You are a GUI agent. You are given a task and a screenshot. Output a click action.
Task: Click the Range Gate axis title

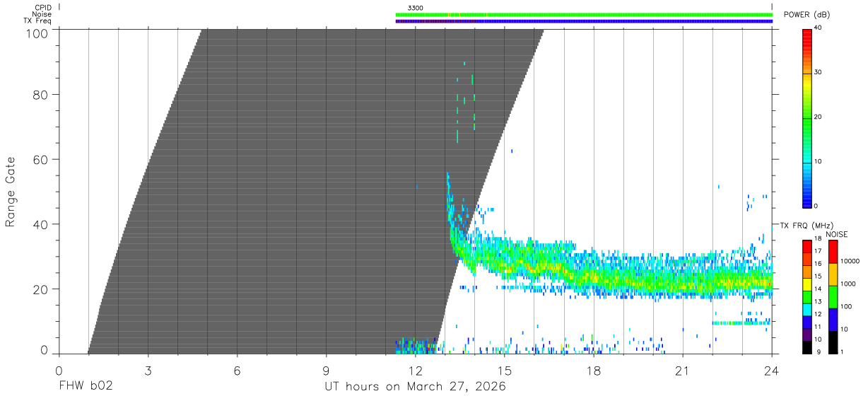[x=11, y=192]
